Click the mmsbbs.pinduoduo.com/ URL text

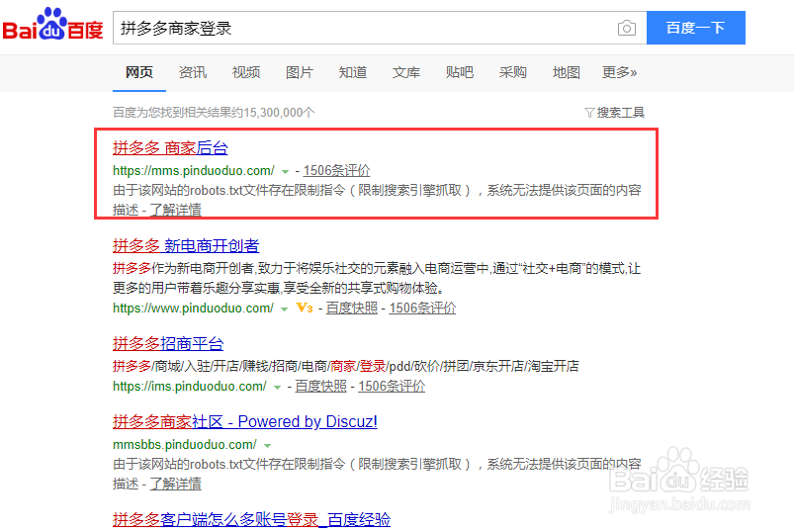click(x=185, y=444)
